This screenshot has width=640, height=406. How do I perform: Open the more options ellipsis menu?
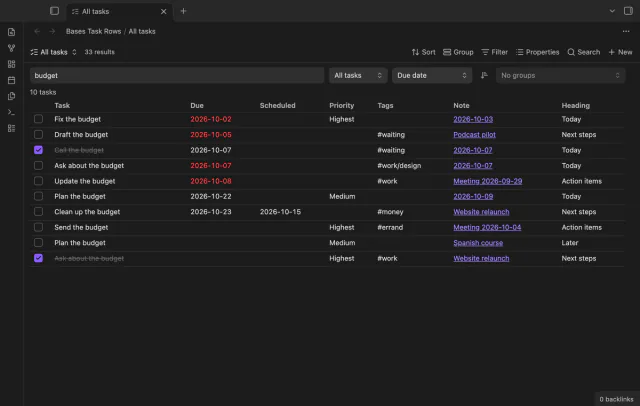[626, 31]
